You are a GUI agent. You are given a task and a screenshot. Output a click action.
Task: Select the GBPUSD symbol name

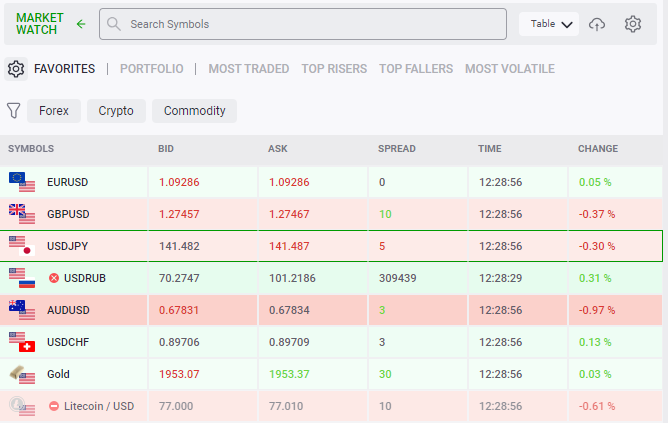68,214
